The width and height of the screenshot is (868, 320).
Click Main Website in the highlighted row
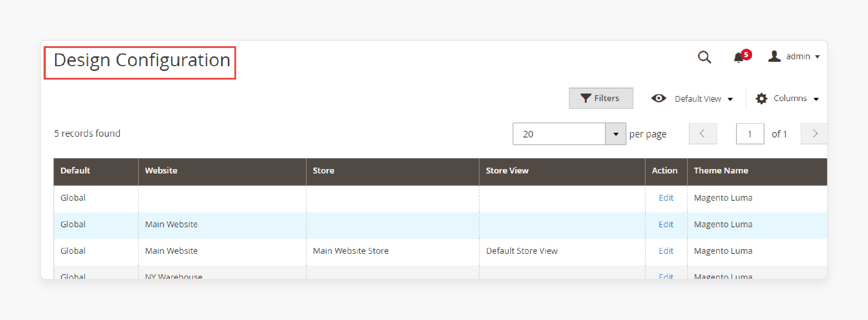pyautogui.click(x=171, y=224)
